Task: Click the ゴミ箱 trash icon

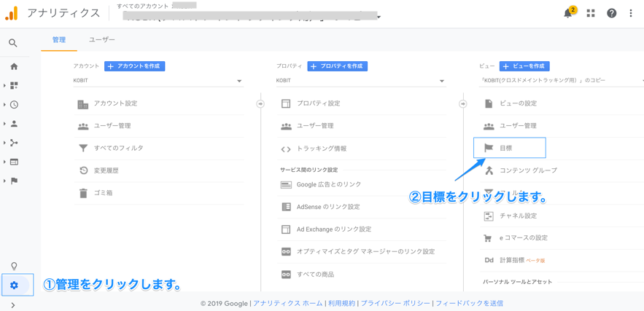Action: 83,193
